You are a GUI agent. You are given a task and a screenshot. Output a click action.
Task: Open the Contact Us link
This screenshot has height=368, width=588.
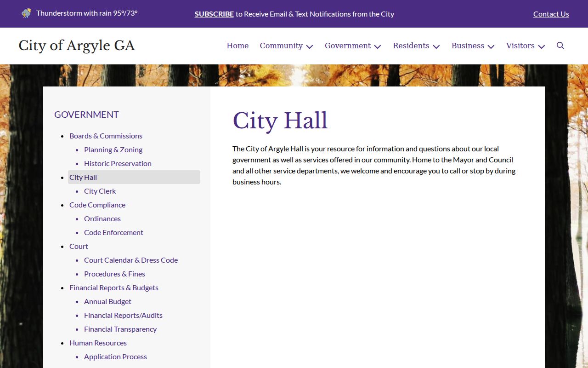[x=551, y=14]
